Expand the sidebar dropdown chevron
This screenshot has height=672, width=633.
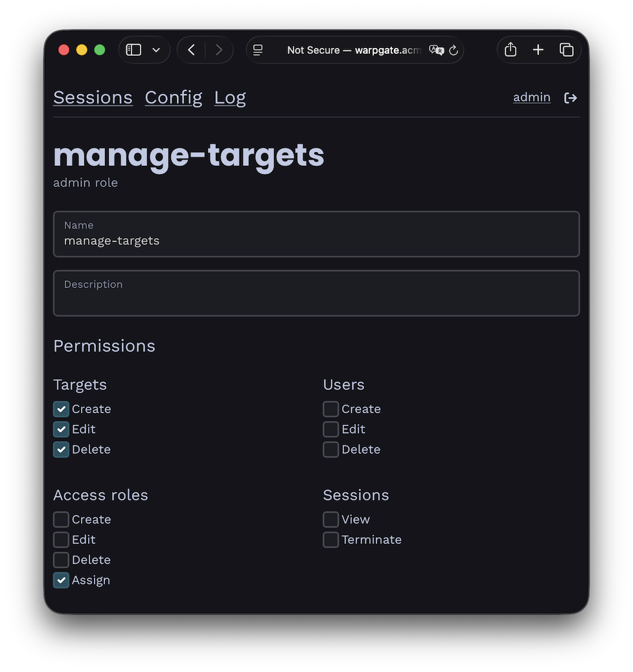coord(156,50)
